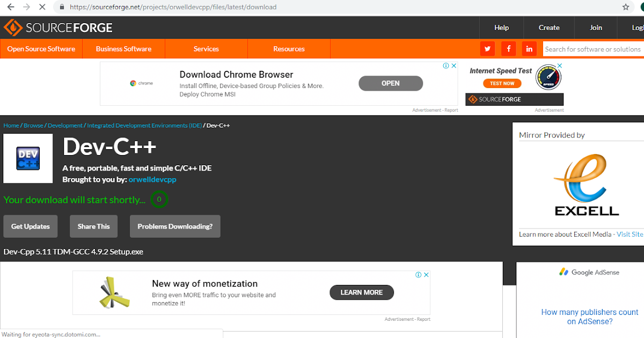Click the Download Chrome Browser ad title
Image resolution: width=644 pixels, height=338 pixels.
pyautogui.click(x=236, y=75)
